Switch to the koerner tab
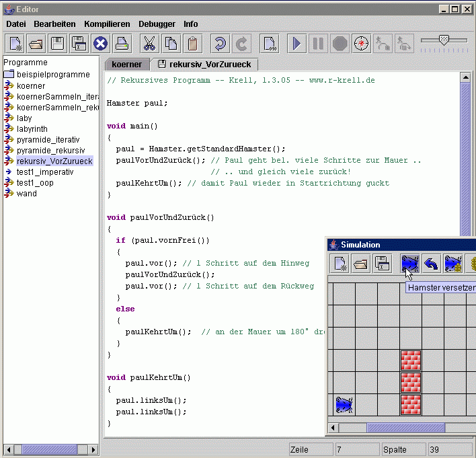476x458 pixels. tap(126, 65)
